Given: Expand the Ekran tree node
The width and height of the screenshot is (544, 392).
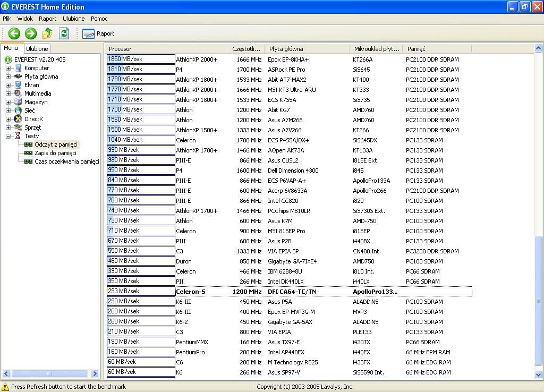Looking at the screenshot, I should (8, 85).
